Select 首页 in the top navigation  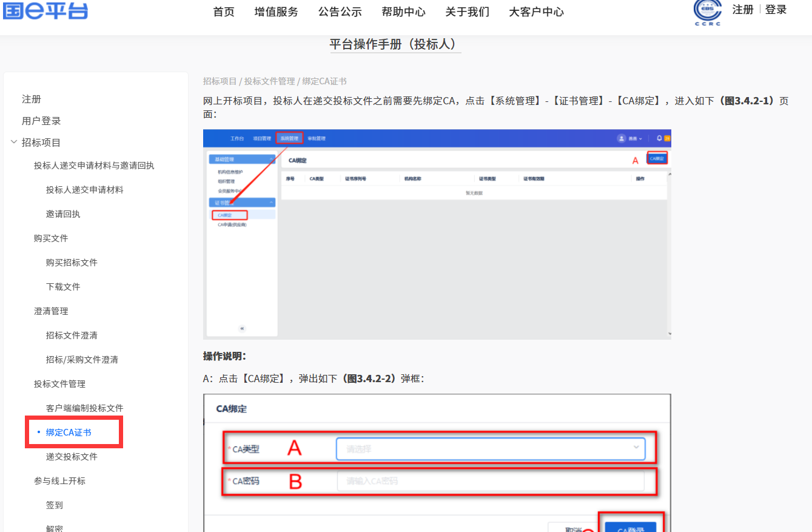[x=223, y=12]
